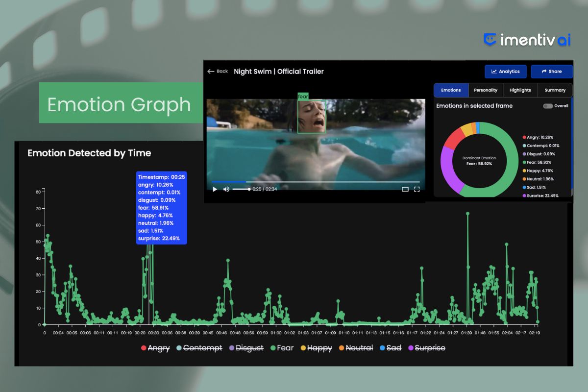Click the highest fear peak near 01:39
Image resolution: width=588 pixels, height=392 pixels.
[x=467, y=214]
